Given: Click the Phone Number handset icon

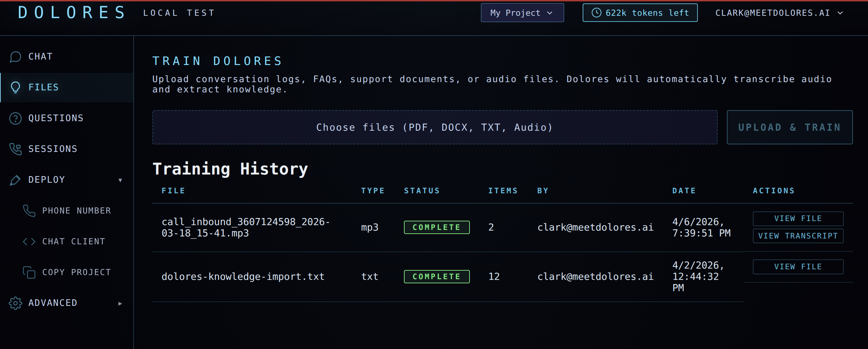Looking at the screenshot, I should (29, 211).
